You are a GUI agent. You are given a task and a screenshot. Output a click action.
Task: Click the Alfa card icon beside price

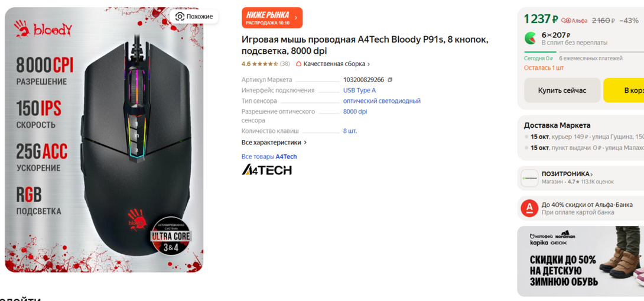567,21
